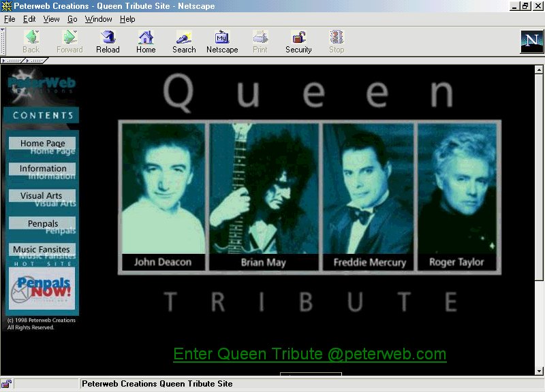The width and height of the screenshot is (545, 392).
Task: Open Search from the toolbar
Action: [184, 37]
